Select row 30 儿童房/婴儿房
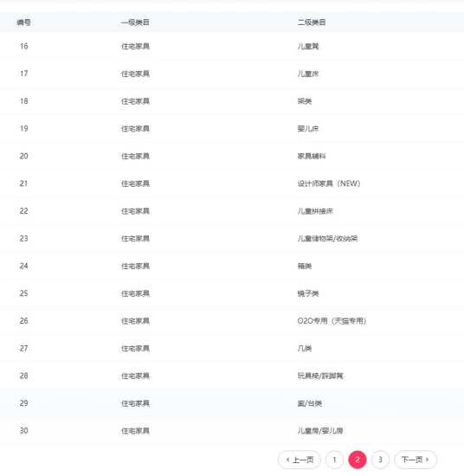This screenshot has height=476, width=464. pos(232,431)
